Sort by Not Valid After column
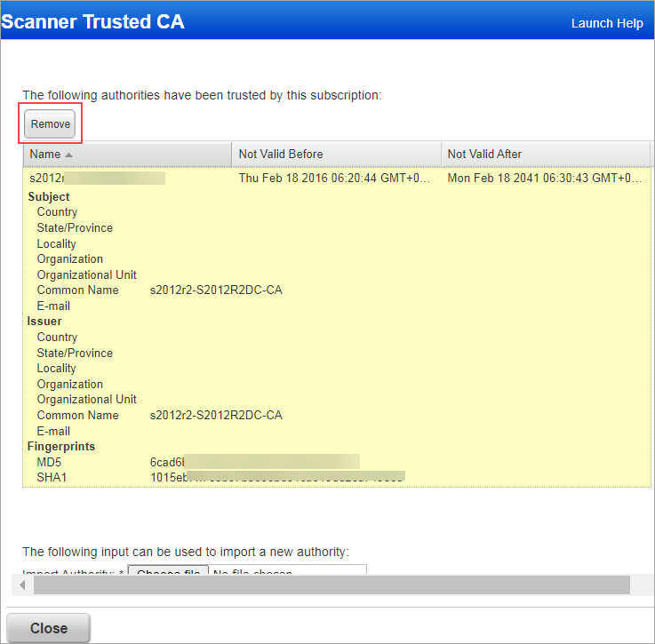Viewport: 655px width, 644px height. [x=546, y=154]
